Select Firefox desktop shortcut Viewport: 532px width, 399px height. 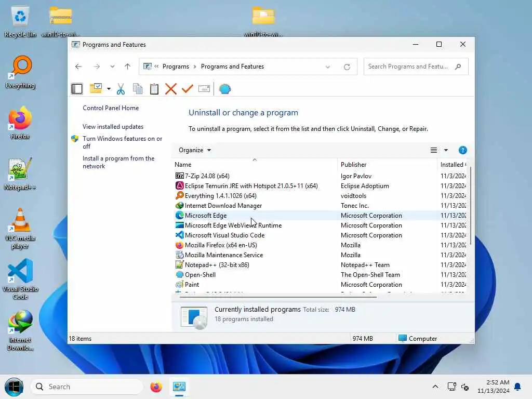coord(20,123)
